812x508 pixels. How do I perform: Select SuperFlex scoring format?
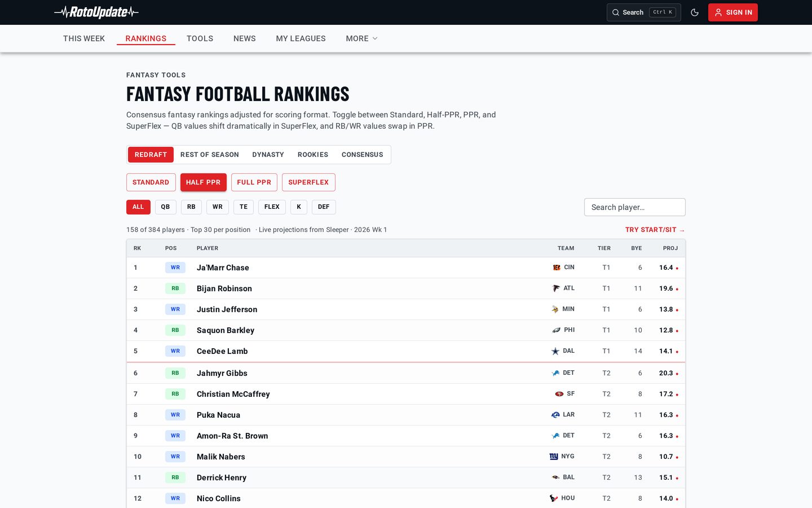coord(308,182)
